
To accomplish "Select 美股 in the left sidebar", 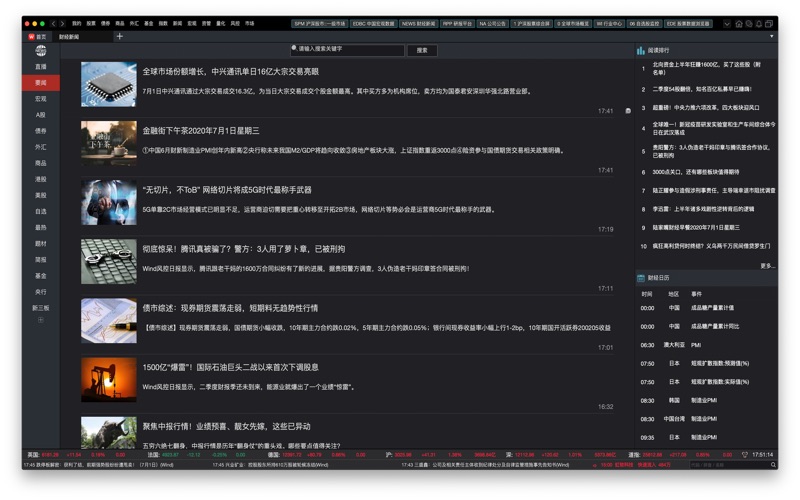I will (41, 195).
